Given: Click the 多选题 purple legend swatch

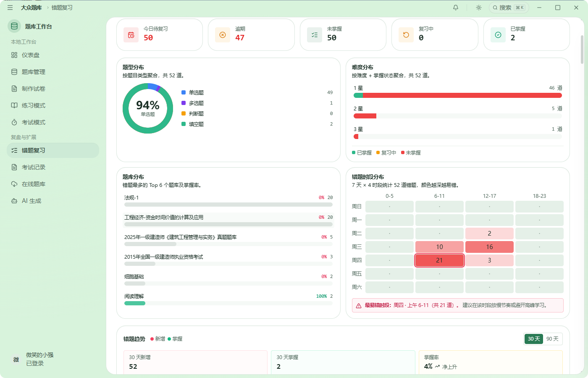Looking at the screenshot, I should click(184, 103).
